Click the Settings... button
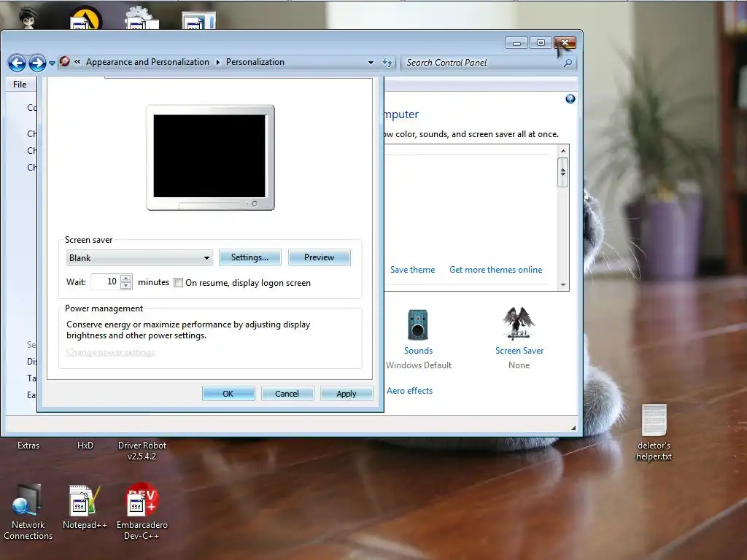Image resolution: width=747 pixels, height=560 pixels. (249, 257)
